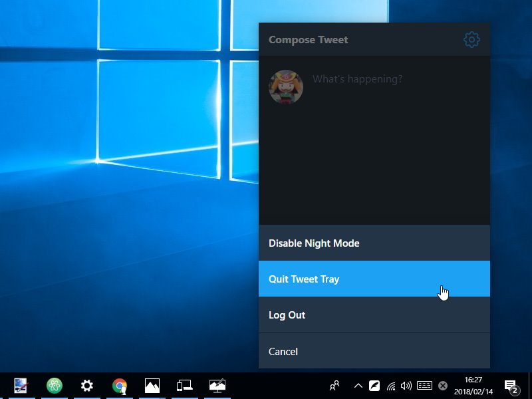Click the gray circled X tray icon
The image size is (532, 399).
coord(443,386)
